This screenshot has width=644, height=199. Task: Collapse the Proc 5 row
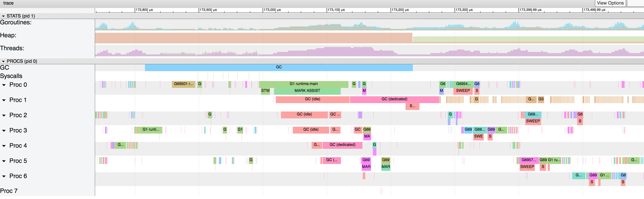(x=4, y=161)
